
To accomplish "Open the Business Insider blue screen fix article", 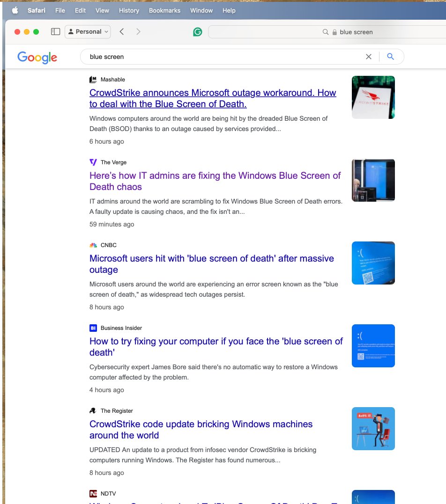I will click(216, 347).
